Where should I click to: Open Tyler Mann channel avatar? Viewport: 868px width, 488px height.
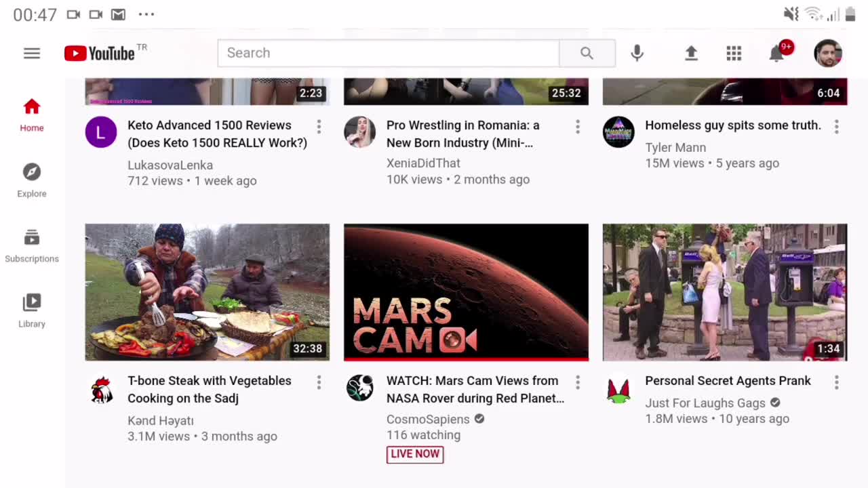tap(618, 132)
